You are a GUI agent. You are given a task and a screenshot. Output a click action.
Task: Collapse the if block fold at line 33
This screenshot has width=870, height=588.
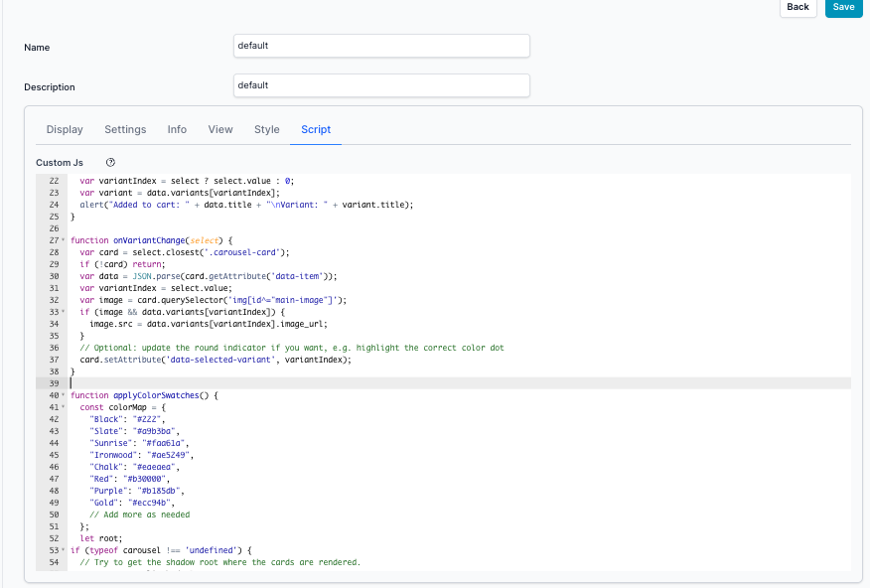[63, 312]
